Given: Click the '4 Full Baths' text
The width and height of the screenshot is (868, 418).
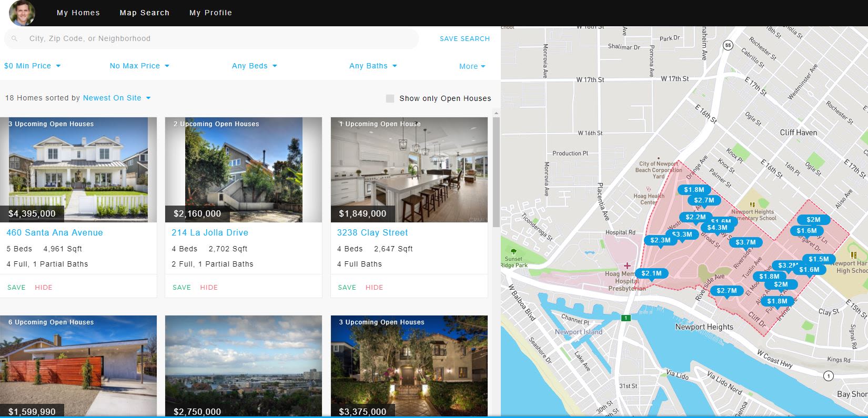Looking at the screenshot, I should [x=359, y=264].
